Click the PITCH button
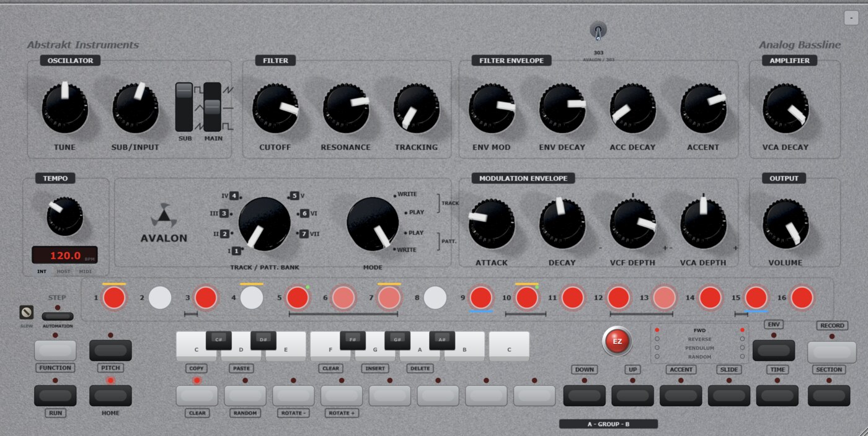This screenshot has width=868, height=436. click(110, 351)
